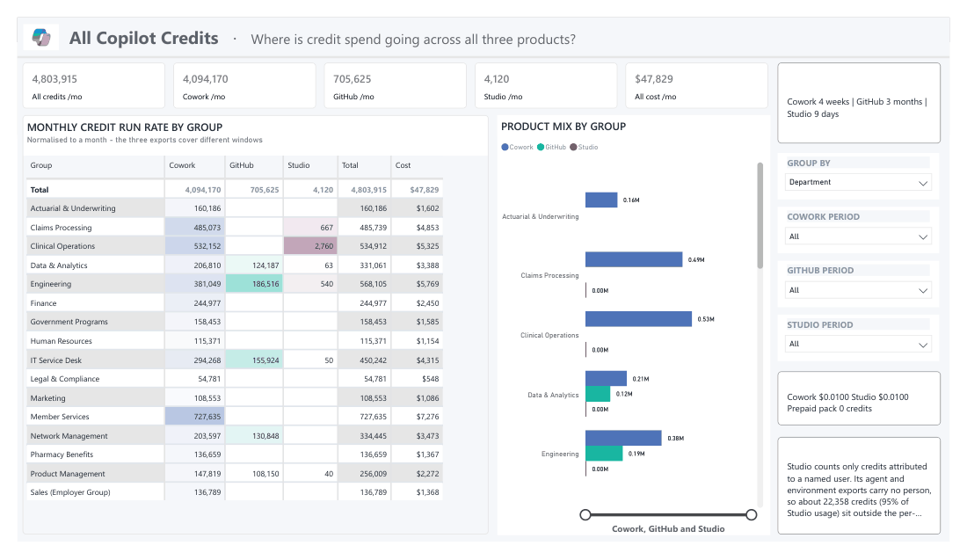Click the GitHub legend color dot

tap(541, 147)
